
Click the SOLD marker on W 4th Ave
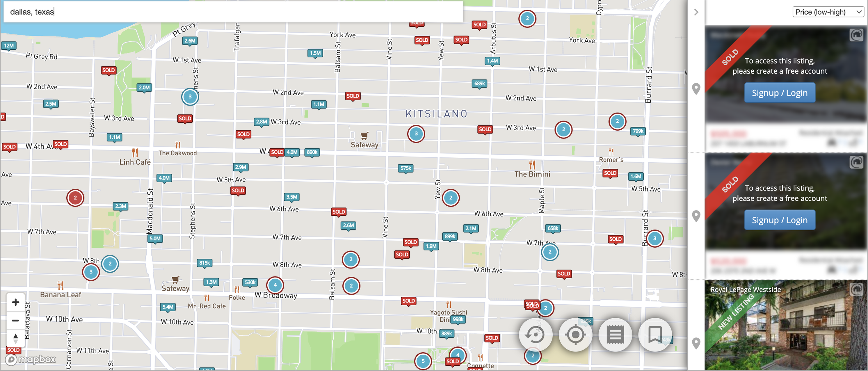pos(61,144)
